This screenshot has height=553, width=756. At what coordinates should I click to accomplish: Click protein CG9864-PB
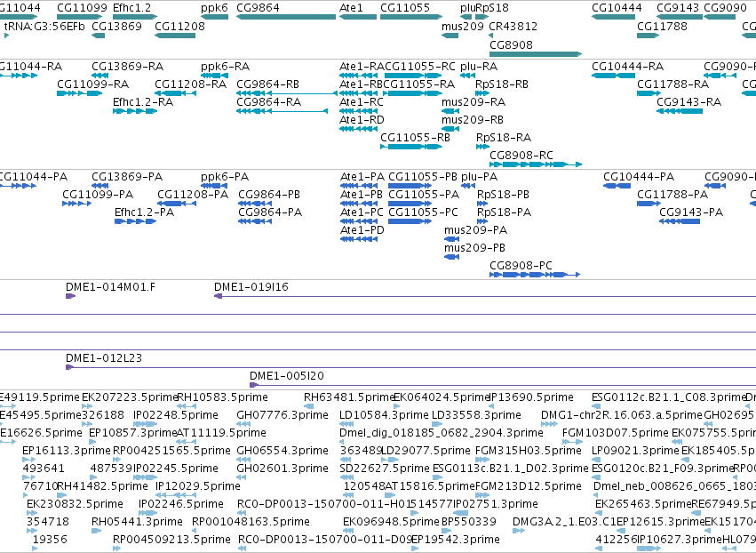point(255,204)
